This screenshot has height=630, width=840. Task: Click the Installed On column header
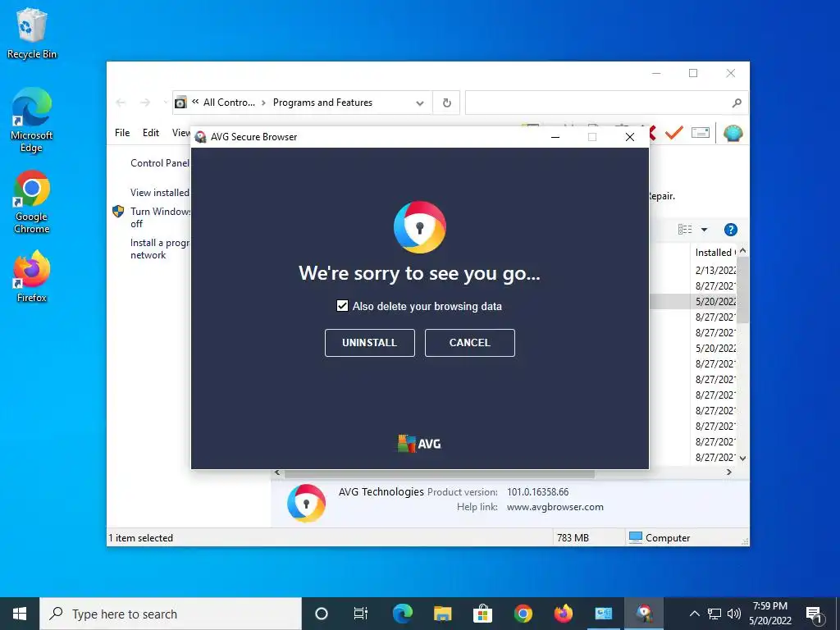tap(714, 253)
